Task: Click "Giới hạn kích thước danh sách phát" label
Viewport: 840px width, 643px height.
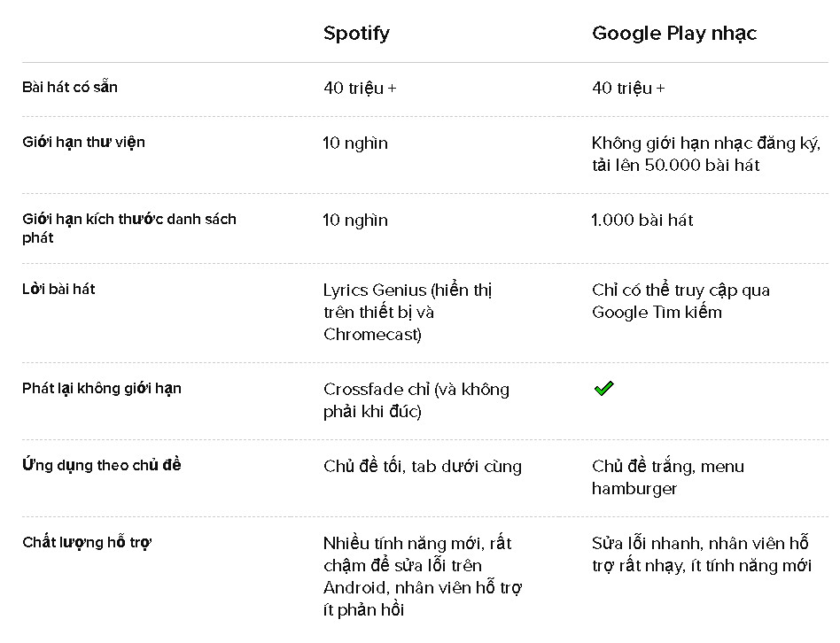Action: tap(129, 228)
